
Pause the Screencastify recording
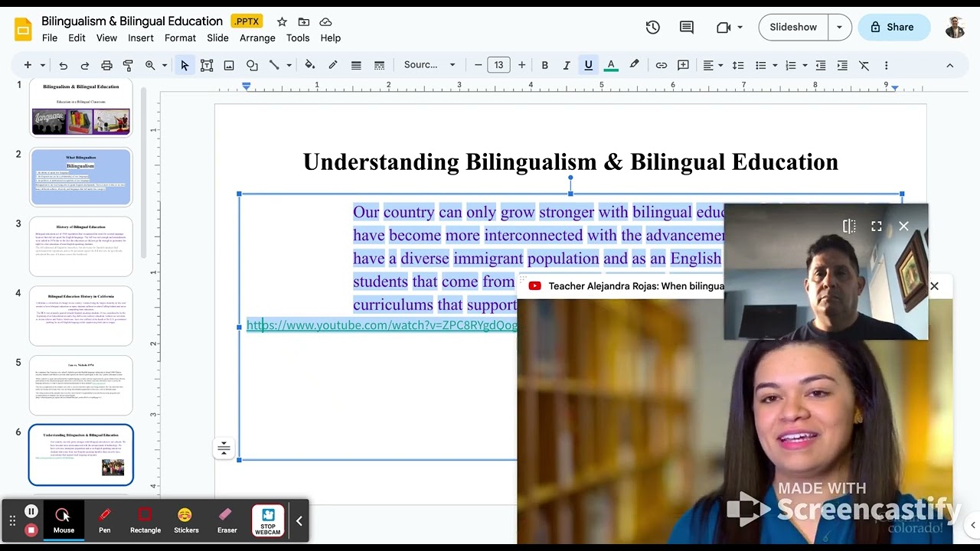coord(31,511)
